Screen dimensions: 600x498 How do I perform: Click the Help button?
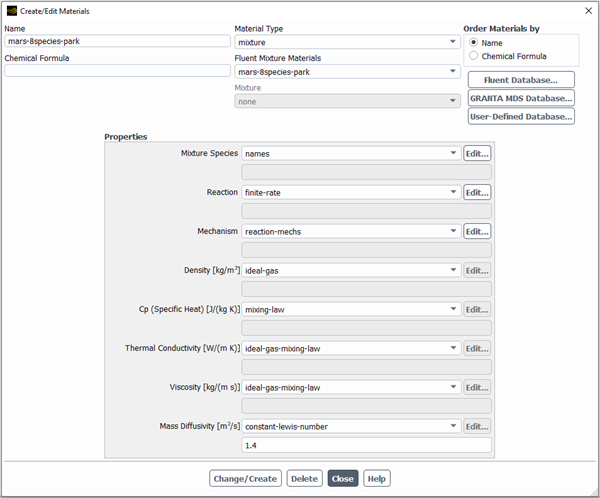tap(377, 478)
